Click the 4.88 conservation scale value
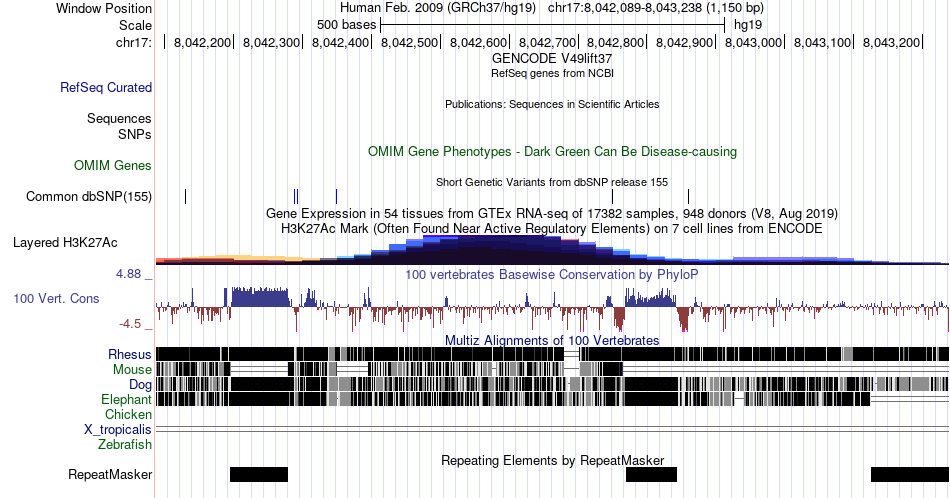Screen dimensions: 950x498 point(129,274)
